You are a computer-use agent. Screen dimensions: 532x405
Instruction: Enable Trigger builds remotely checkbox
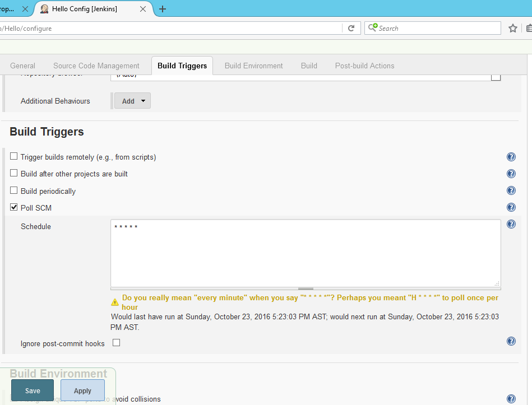pyautogui.click(x=13, y=156)
